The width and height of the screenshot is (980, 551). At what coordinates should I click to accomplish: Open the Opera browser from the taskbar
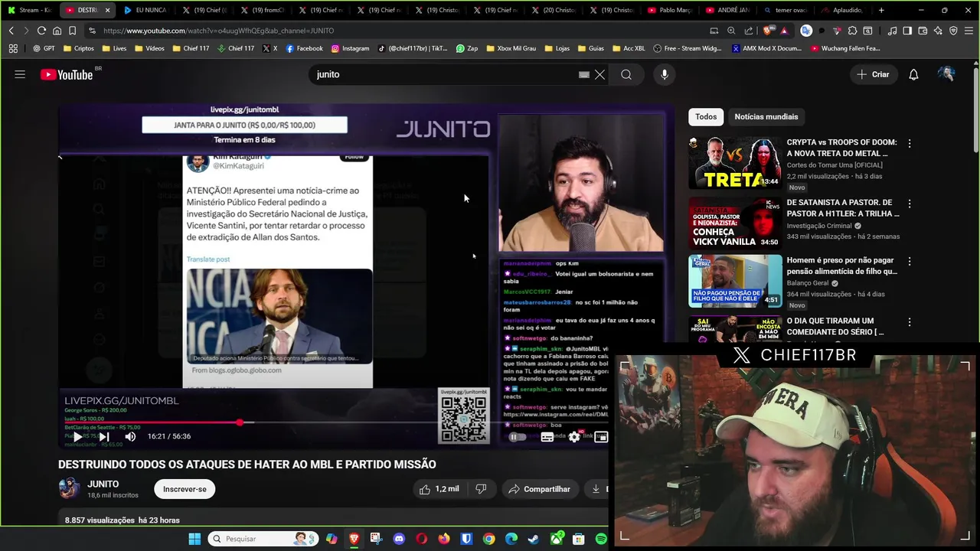pos(421,539)
